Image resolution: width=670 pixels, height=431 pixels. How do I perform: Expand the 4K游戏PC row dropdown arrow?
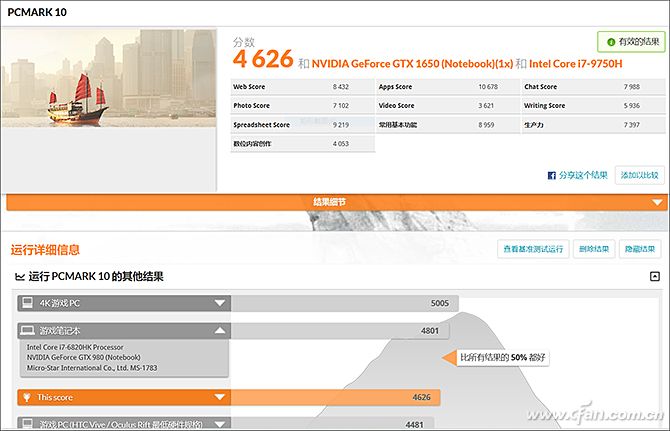[x=220, y=303]
